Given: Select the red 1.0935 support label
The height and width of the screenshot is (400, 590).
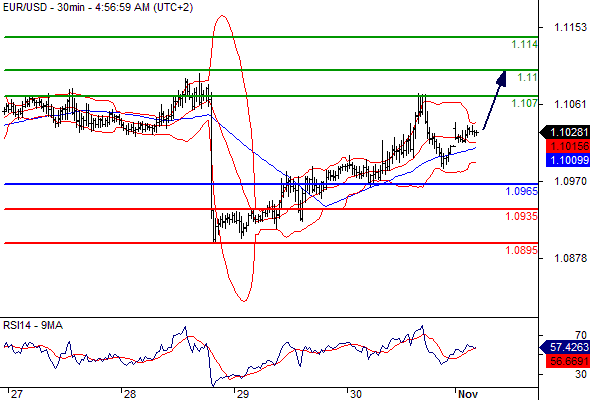Looking at the screenshot, I should [x=522, y=216].
